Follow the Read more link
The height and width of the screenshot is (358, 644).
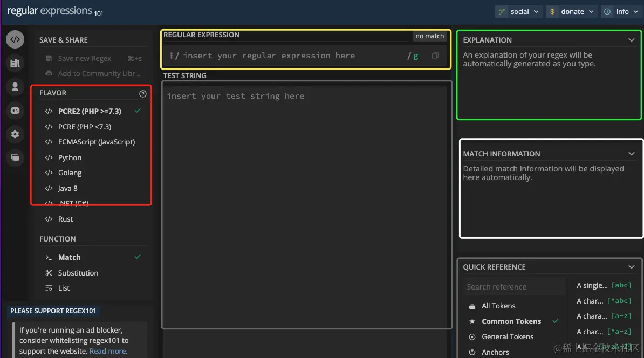(108, 351)
